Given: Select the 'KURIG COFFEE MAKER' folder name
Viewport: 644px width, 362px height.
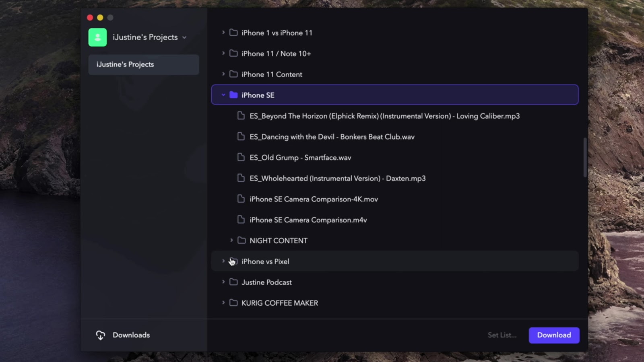Looking at the screenshot, I should tap(280, 303).
